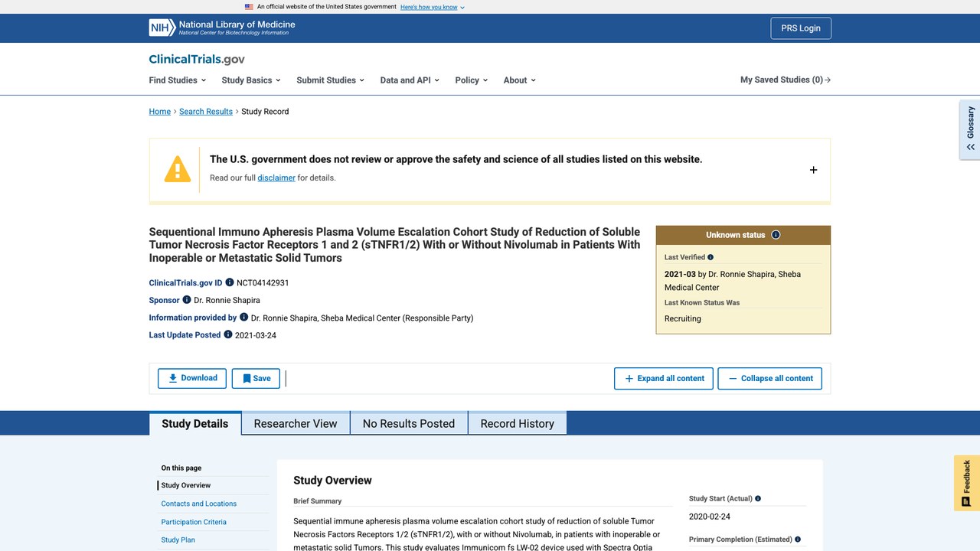Viewport: 980px width, 551px height.
Task: Click the info icon next to ClinicalTrials.gov ID
Action: pyautogui.click(x=230, y=282)
